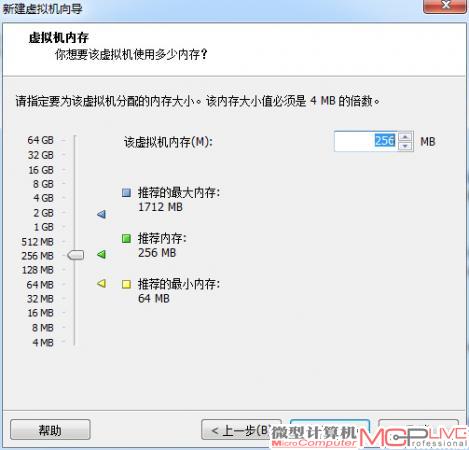Click the 4 MB scale label
This screenshot has height=450, width=469.
(43, 342)
